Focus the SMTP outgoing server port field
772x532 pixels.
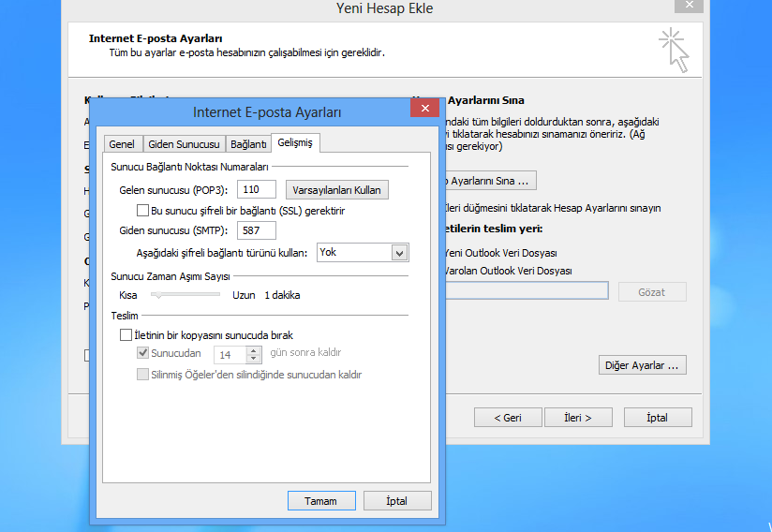pyautogui.click(x=256, y=230)
